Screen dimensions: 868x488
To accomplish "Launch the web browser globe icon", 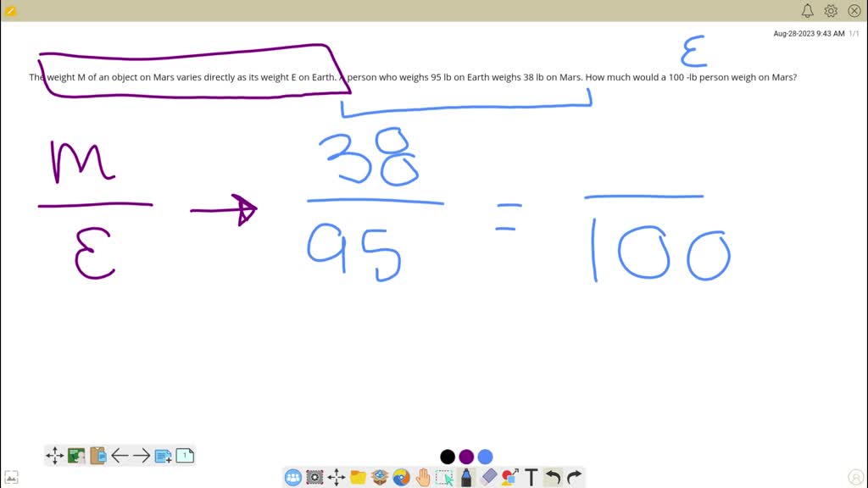I will tap(401, 477).
